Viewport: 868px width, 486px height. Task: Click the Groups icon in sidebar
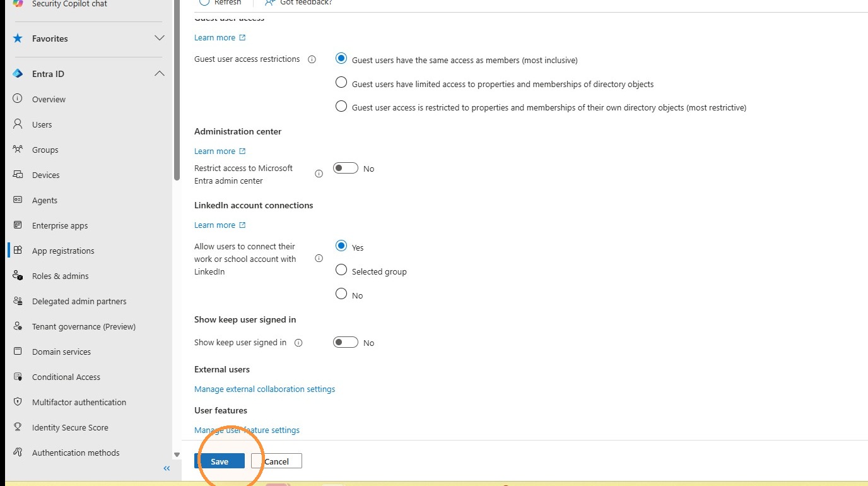pyautogui.click(x=18, y=150)
